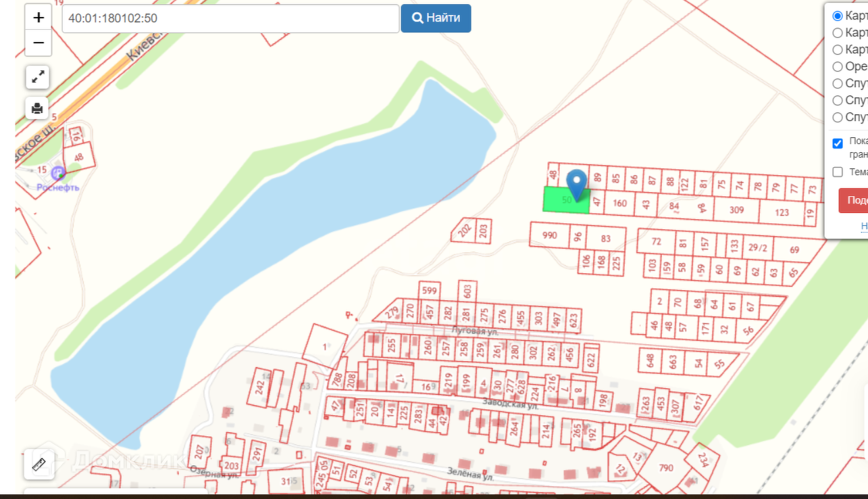Zoom out the map with minus button

(x=39, y=43)
